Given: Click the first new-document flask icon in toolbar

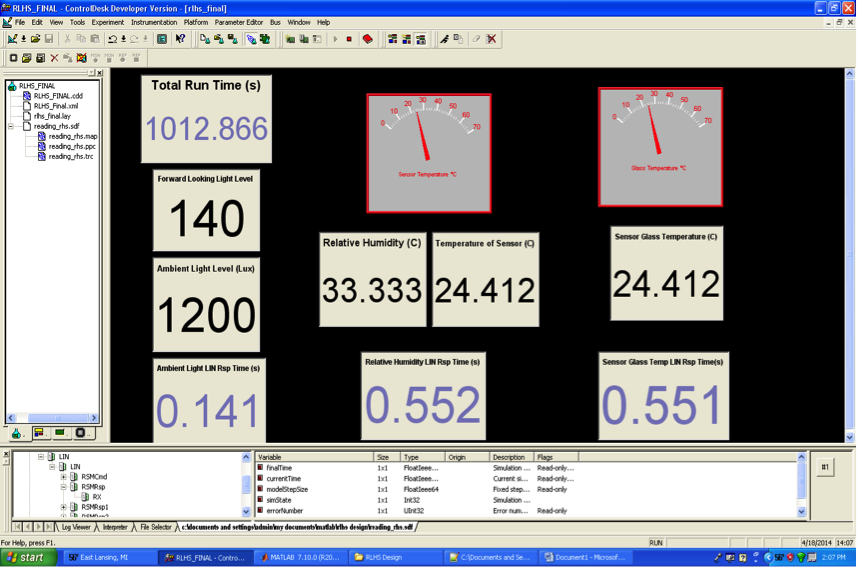Looking at the screenshot, I should pos(205,39).
